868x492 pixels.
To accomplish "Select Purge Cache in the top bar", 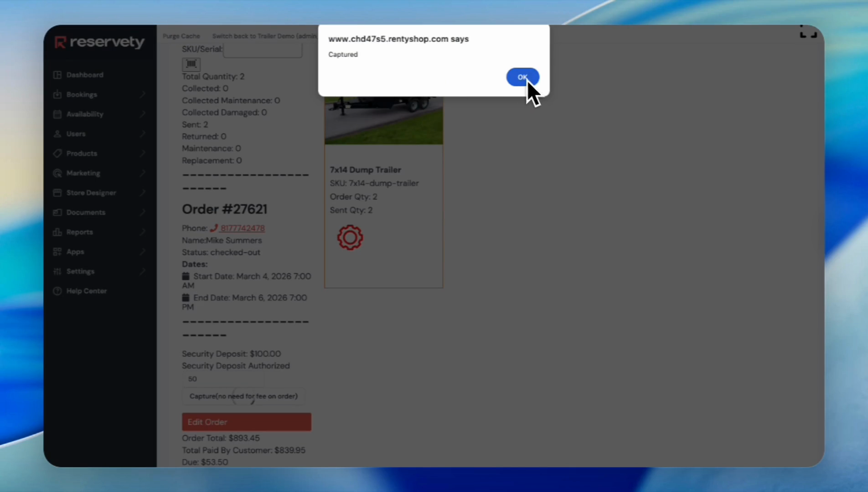I will point(181,36).
